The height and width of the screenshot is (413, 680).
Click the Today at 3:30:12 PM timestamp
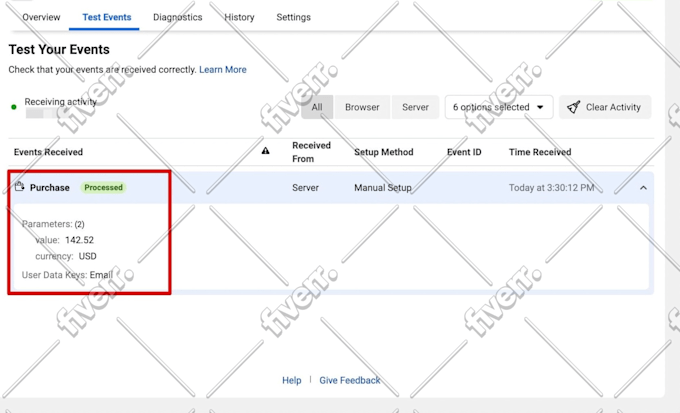point(551,188)
